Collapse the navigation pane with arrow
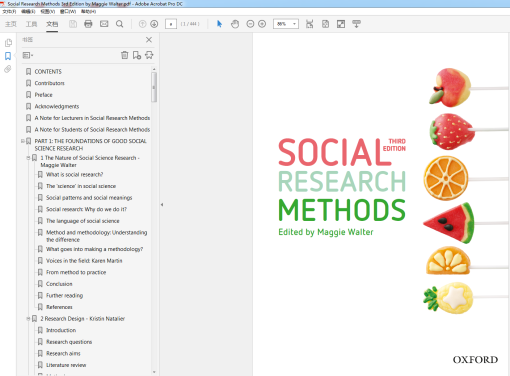The height and width of the screenshot is (376, 510). (x=162, y=205)
